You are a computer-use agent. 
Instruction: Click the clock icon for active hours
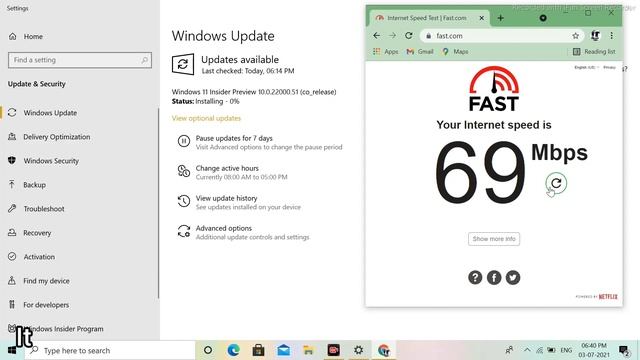click(x=184, y=171)
